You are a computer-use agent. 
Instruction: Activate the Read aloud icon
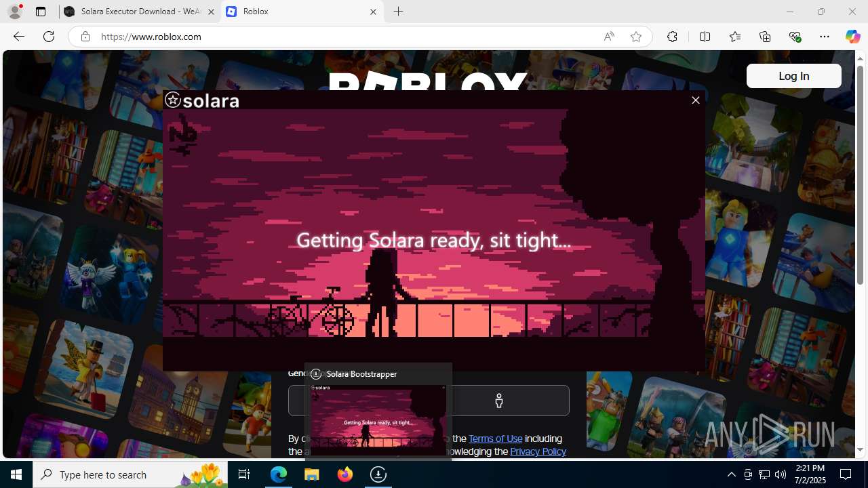(x=609, y=37)
